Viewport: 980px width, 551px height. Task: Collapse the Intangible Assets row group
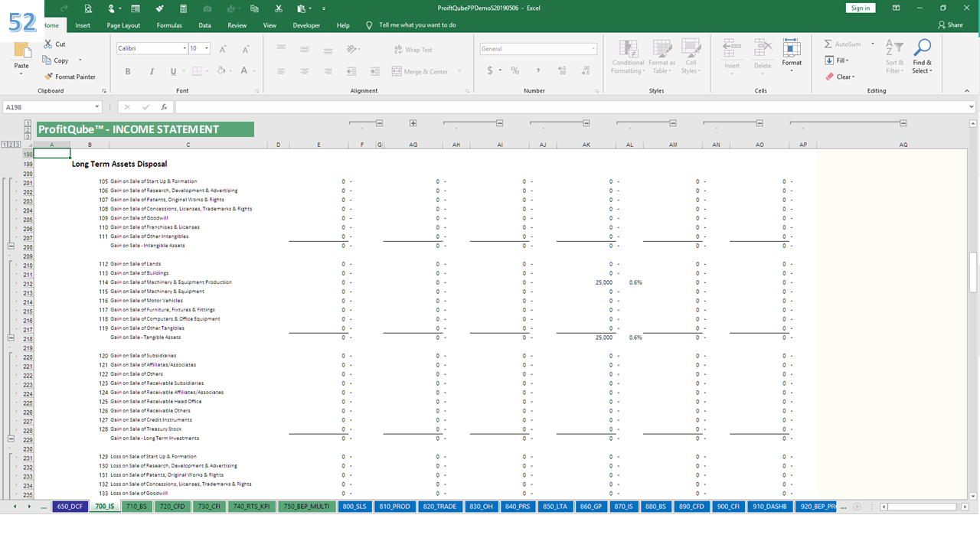(x=11, y=246)
